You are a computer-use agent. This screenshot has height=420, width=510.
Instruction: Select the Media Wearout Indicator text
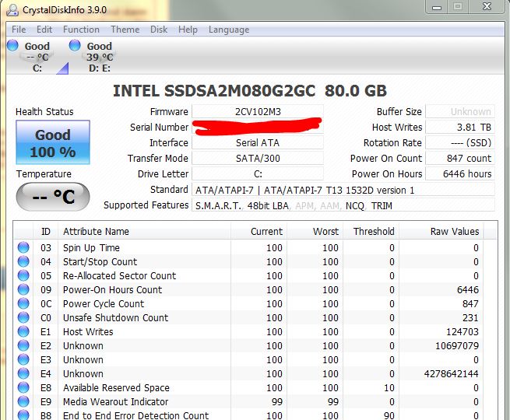[x=115, y=402]
